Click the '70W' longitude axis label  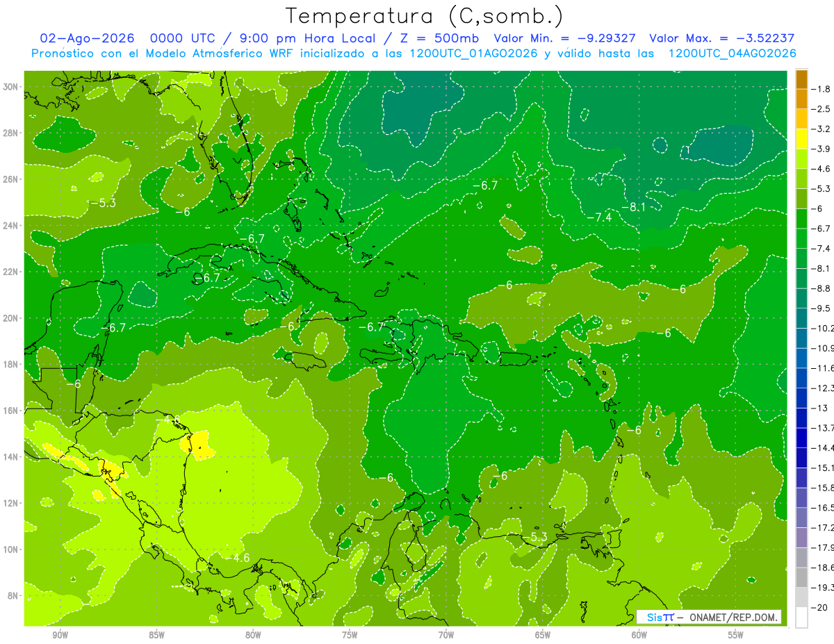point(446,634)
